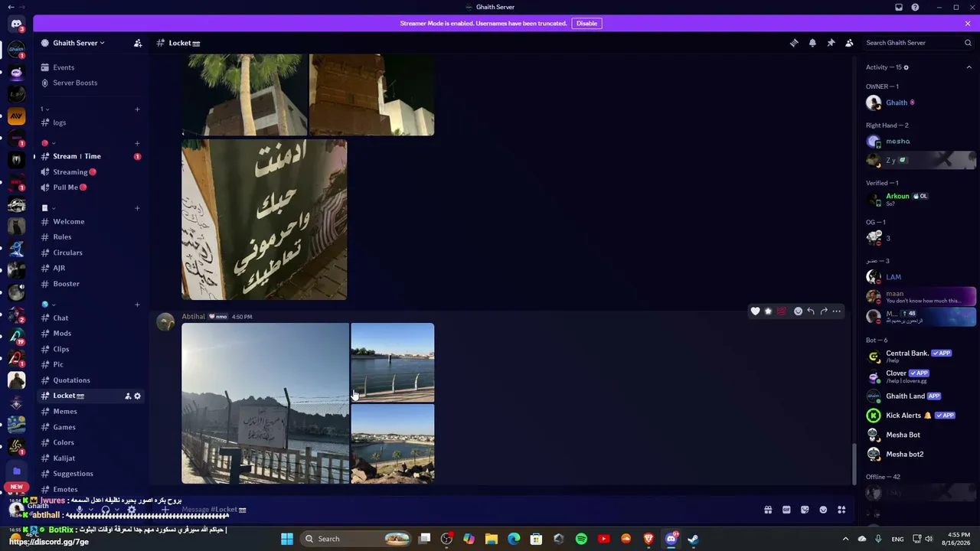Click the invite people icon beside the server name
Viewport: 980px width, 551px height.
pyautogui.click(x=138, y=43)
